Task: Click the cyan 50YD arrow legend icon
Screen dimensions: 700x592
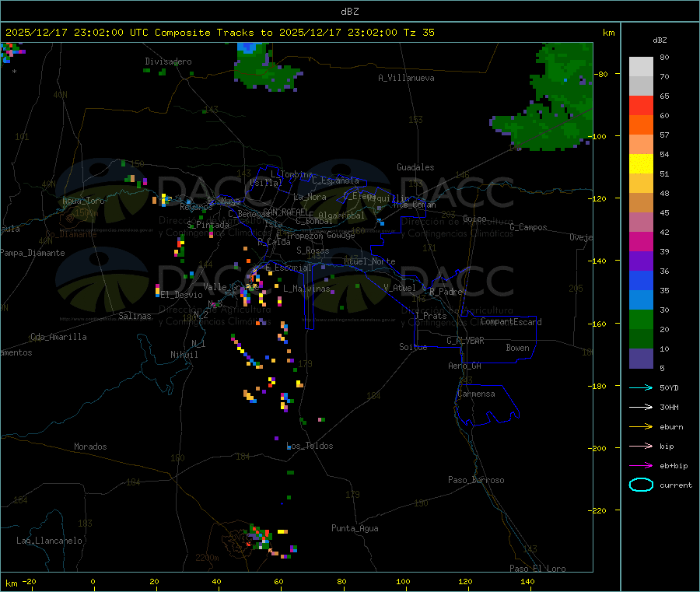Action: pyautogui.click(x=641, y=387)
